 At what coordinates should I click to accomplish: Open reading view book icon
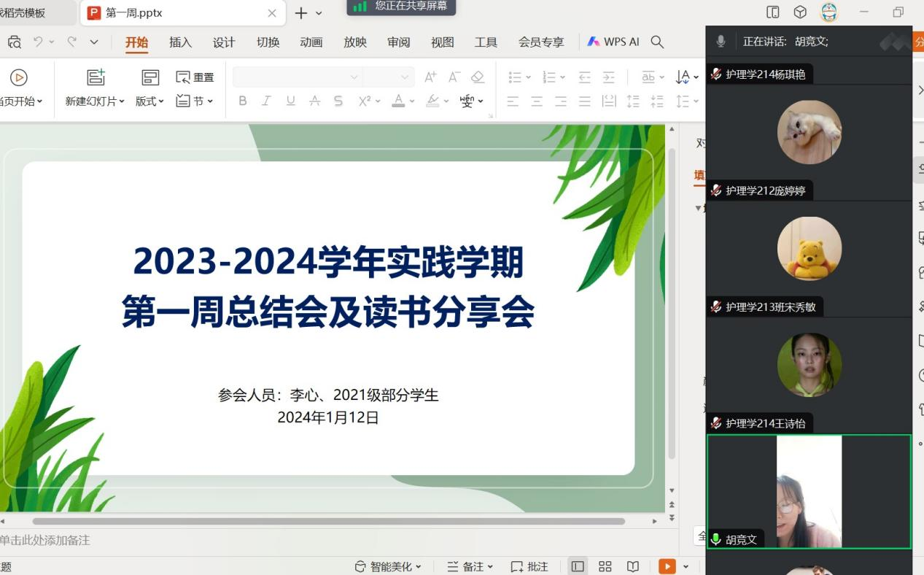pos(633,566)
